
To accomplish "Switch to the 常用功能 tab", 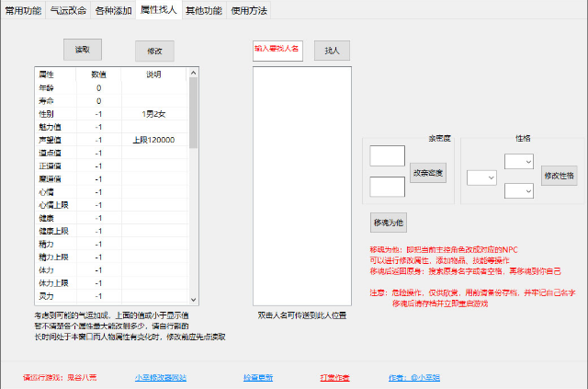I will pyautogui.click(x=23, y=10).
